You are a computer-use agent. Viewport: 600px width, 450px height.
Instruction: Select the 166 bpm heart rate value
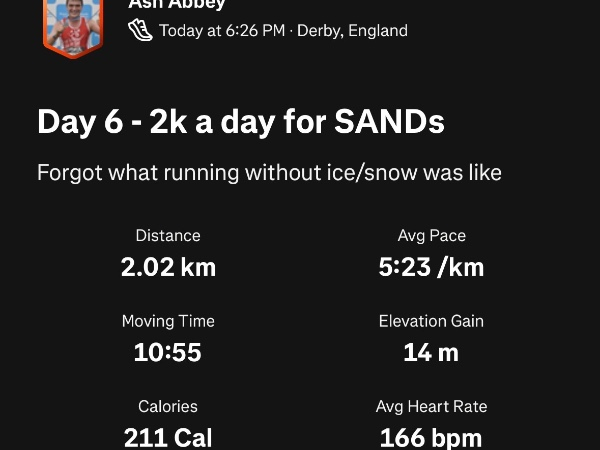[431, 437]
